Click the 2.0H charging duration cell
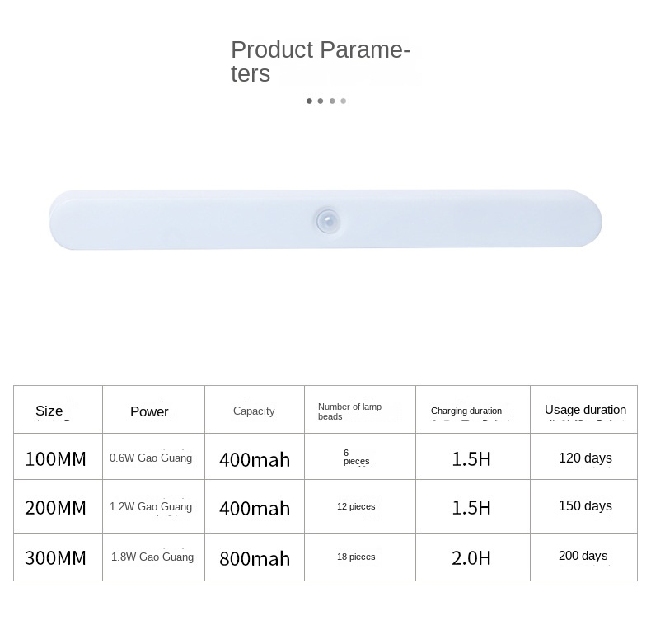This screenshot has width=651, height=644. 471,558
